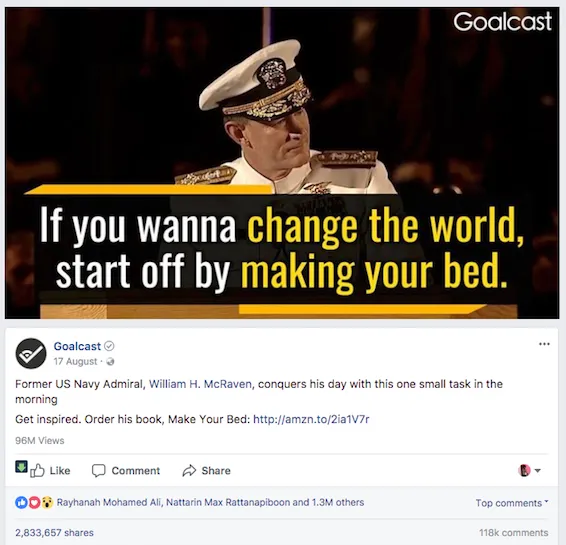Play the Goalcast admiral video thumbnail

[x=282, y=163]
